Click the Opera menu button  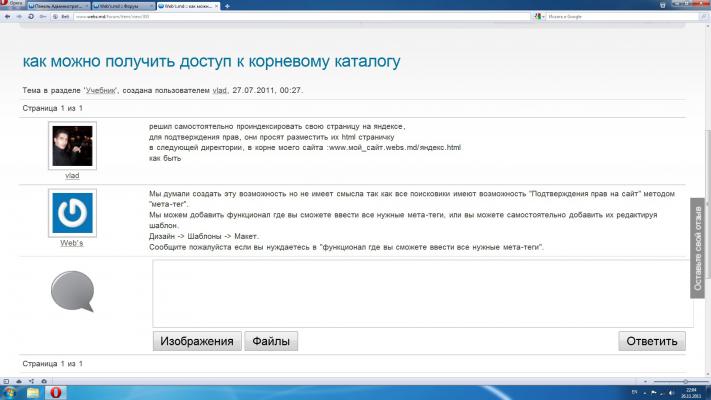point(11,5)
